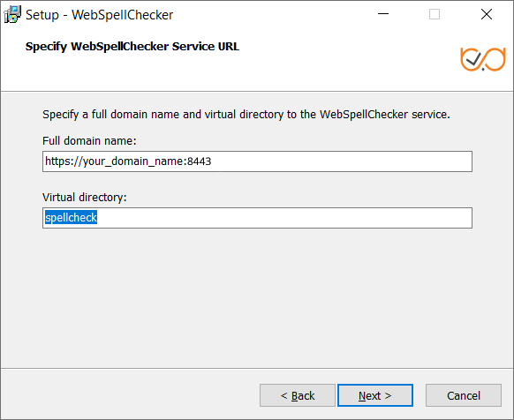The image size is (514, 420).
Task: Click the greyed-out maximize window icon
Action: [x=435, y=14]
